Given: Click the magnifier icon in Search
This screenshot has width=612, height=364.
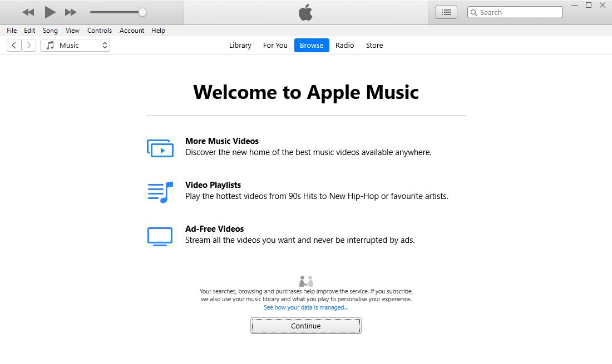Looking at the screenshot, I should (474, 12).
